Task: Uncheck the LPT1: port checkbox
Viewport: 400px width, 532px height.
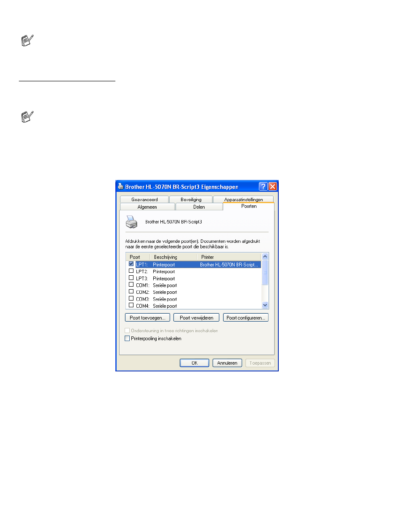Action: [131, 264]
